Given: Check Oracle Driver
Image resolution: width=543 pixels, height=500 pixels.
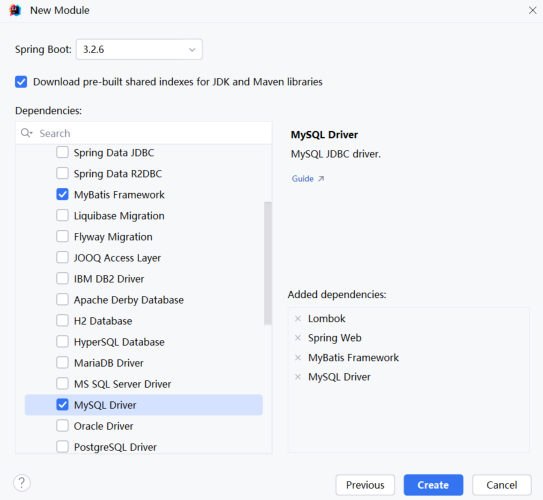Looking at the screenshot, I should (x=62, y=426).
